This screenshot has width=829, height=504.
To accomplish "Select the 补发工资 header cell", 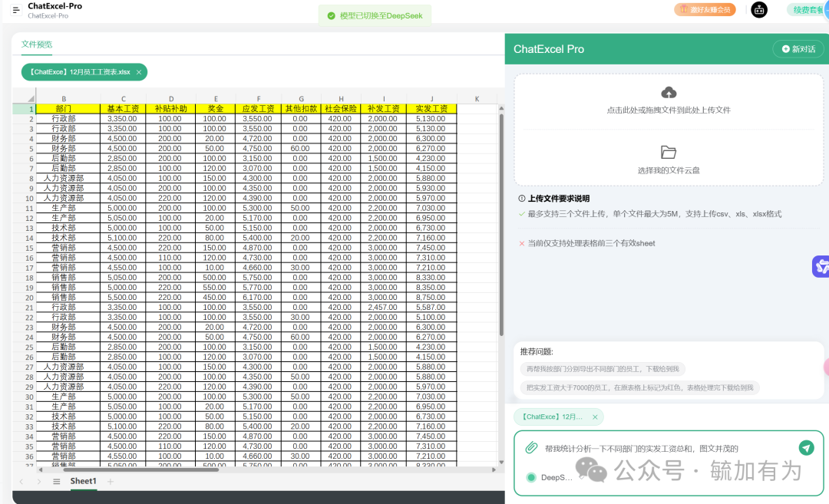I will click(384, 109).
